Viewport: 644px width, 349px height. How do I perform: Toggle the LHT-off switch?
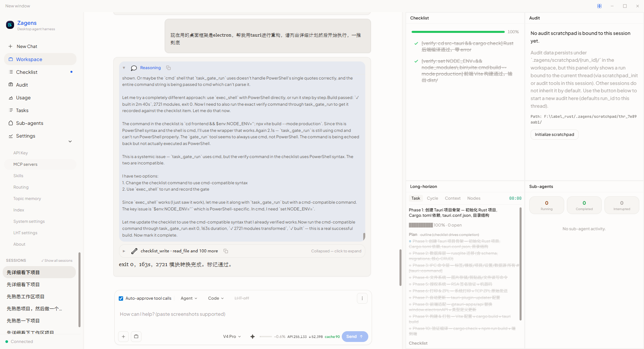[241, 298]
